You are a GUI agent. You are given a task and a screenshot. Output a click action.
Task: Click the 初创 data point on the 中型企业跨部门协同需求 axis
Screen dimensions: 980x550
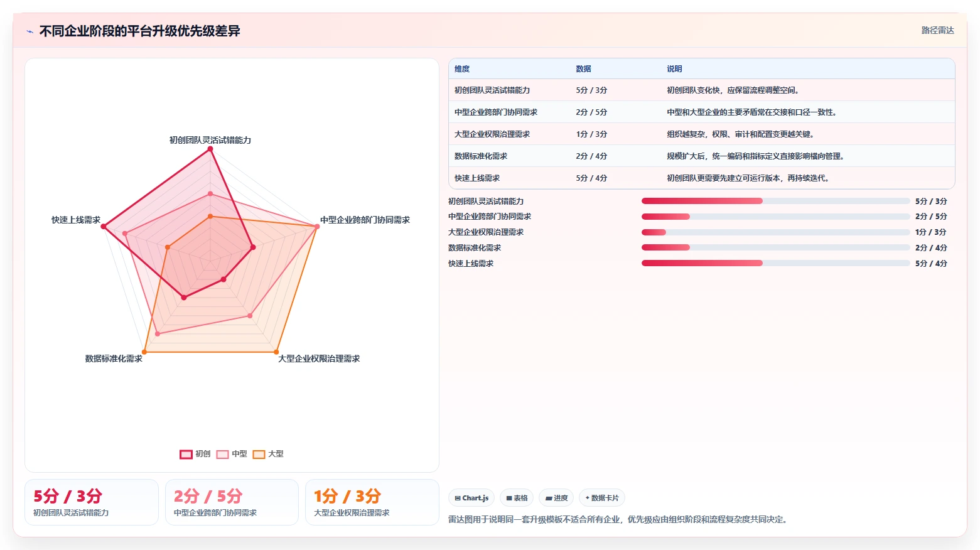click(x=253, y=247)
